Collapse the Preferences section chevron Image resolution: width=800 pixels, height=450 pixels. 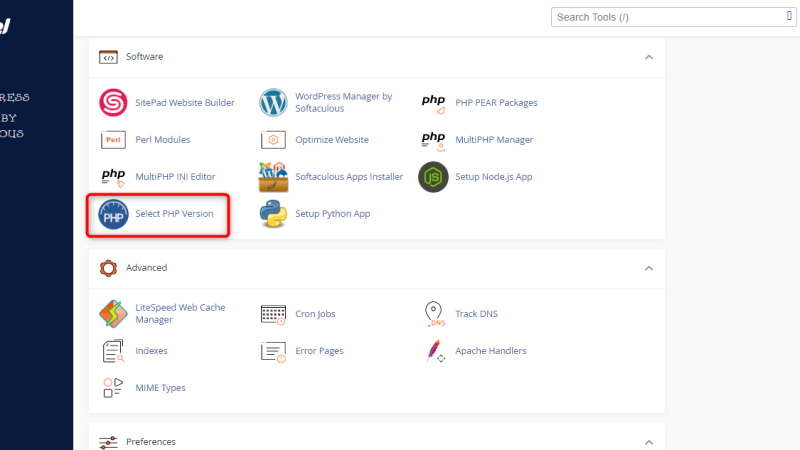649,442
